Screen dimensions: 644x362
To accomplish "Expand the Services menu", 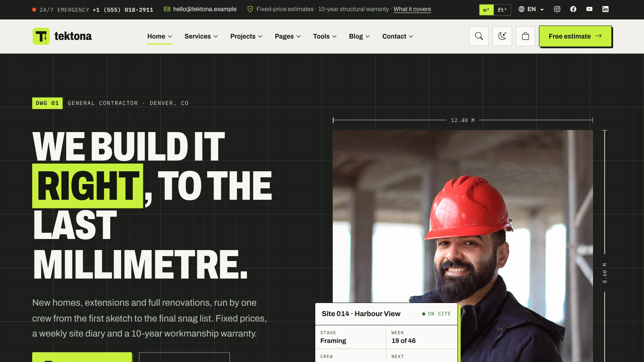I will (201, 36).
